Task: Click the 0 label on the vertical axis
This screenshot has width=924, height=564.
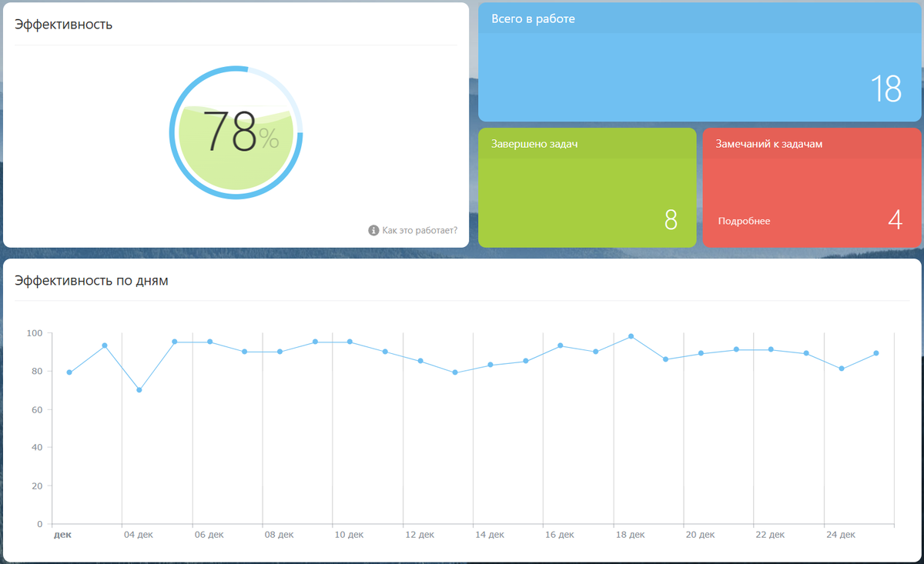Action: pyautogui.click(x=39, y=524)
